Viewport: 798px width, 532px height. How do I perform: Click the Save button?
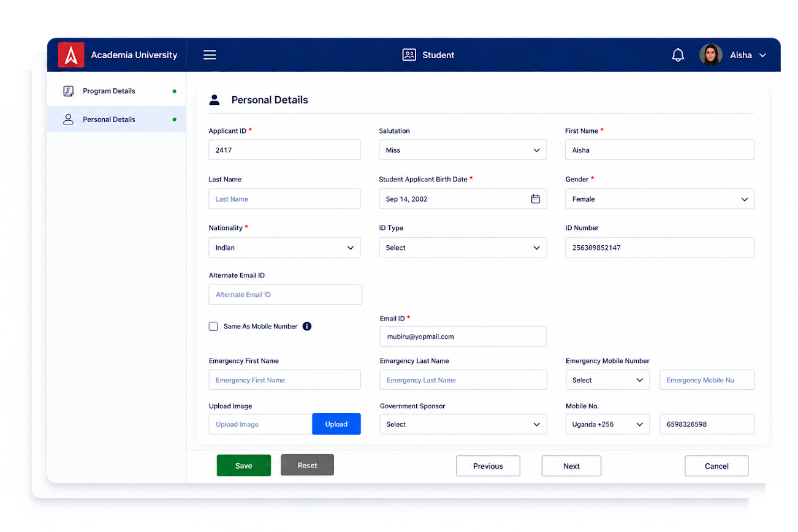pos(243,466)
